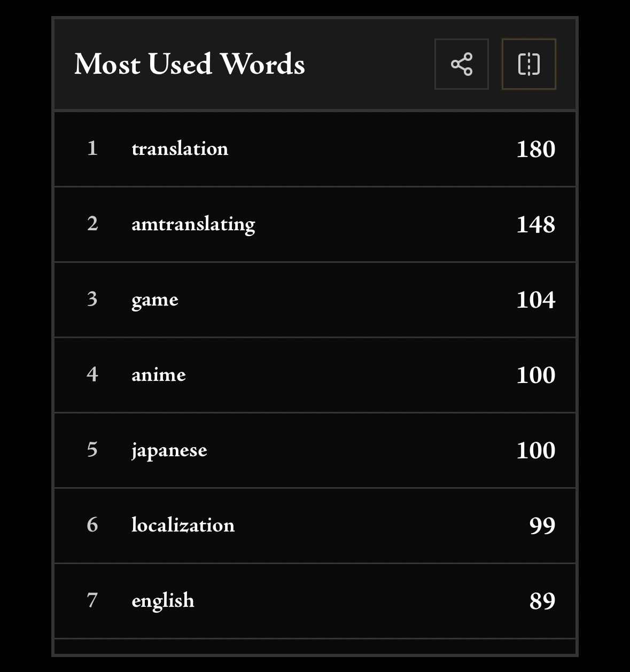The image size is (630, 672).
Task: Click the 148 count value
Action: point(535,224)
